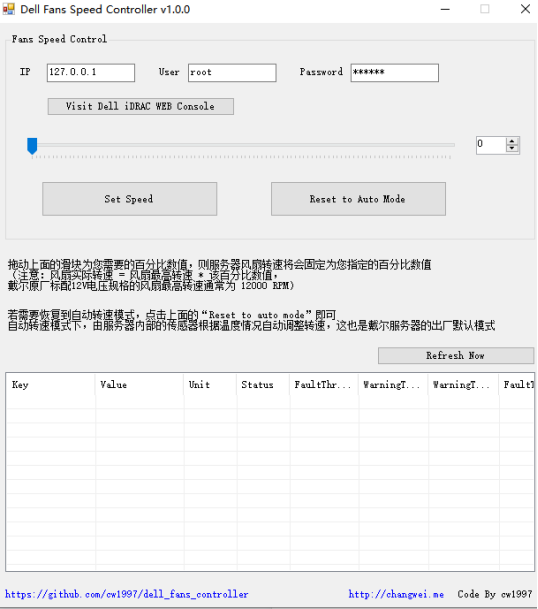Image resolution: width=538 pixels, height=609 pixels.
Task: Click the app icon in title bar
Action: 9,9
